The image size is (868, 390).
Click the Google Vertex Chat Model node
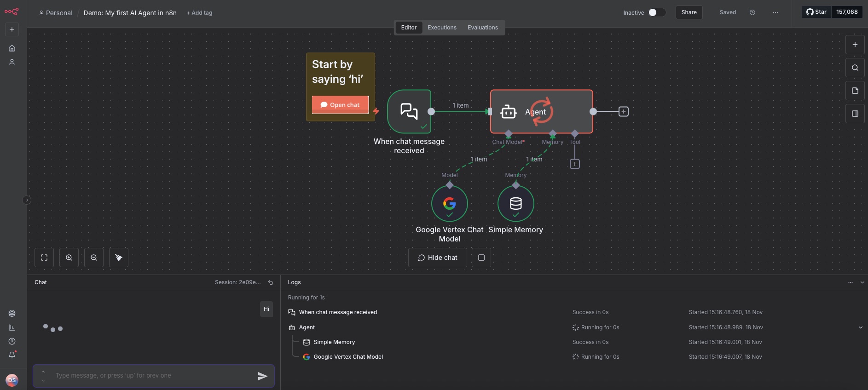coord(449,204)
